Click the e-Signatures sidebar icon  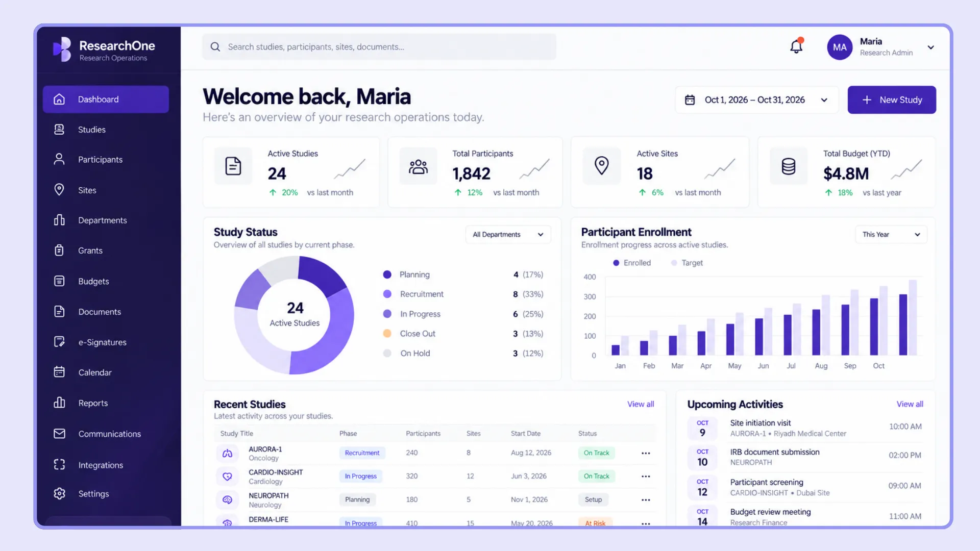tap(59, 342)
